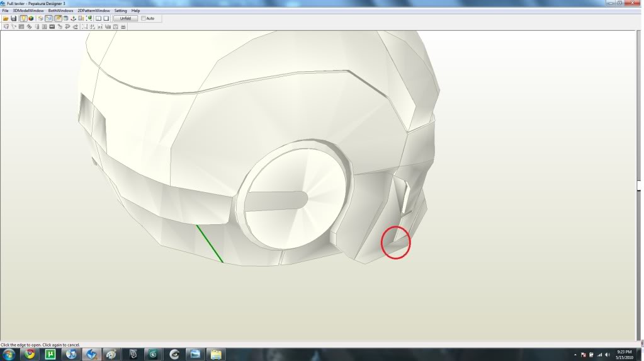Enable the Auto checkbox
The width and height of the screenshot is (644, 361).
point(144,18)
